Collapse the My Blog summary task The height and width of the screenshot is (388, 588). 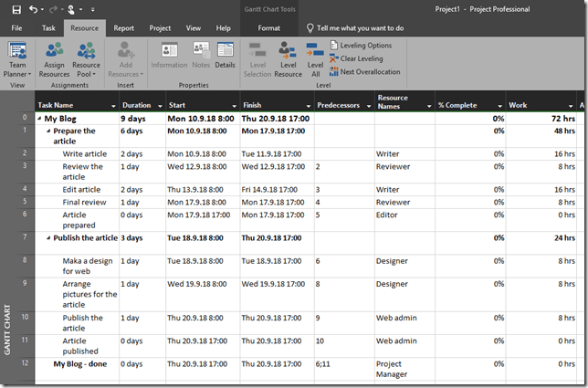(39, 119)
